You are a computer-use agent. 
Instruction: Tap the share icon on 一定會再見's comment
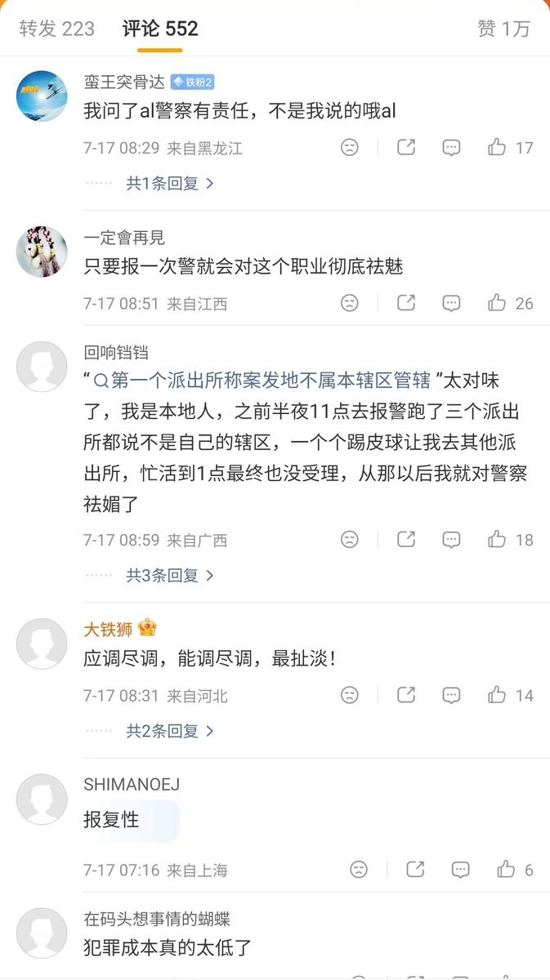(x=406, y=303)
